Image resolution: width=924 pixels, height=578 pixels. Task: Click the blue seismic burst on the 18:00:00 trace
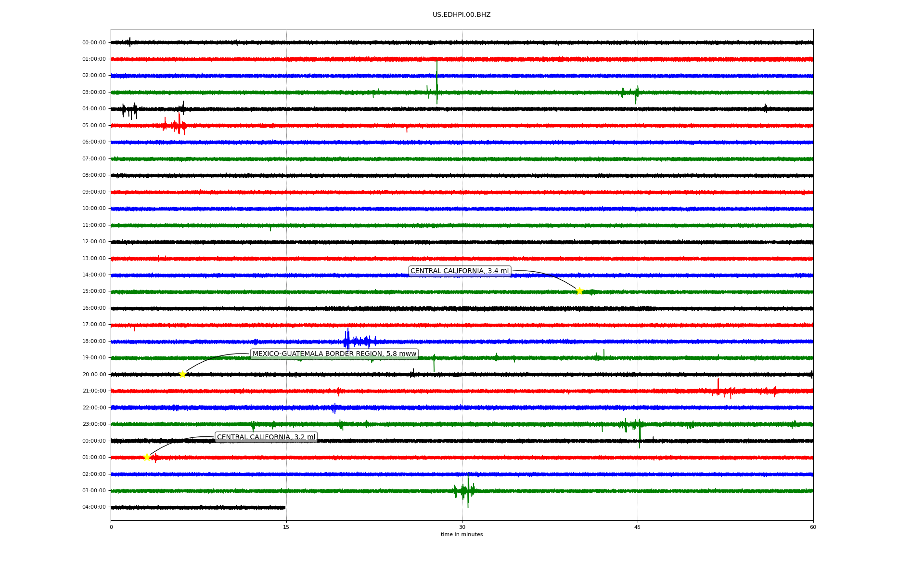click(348, 341)
